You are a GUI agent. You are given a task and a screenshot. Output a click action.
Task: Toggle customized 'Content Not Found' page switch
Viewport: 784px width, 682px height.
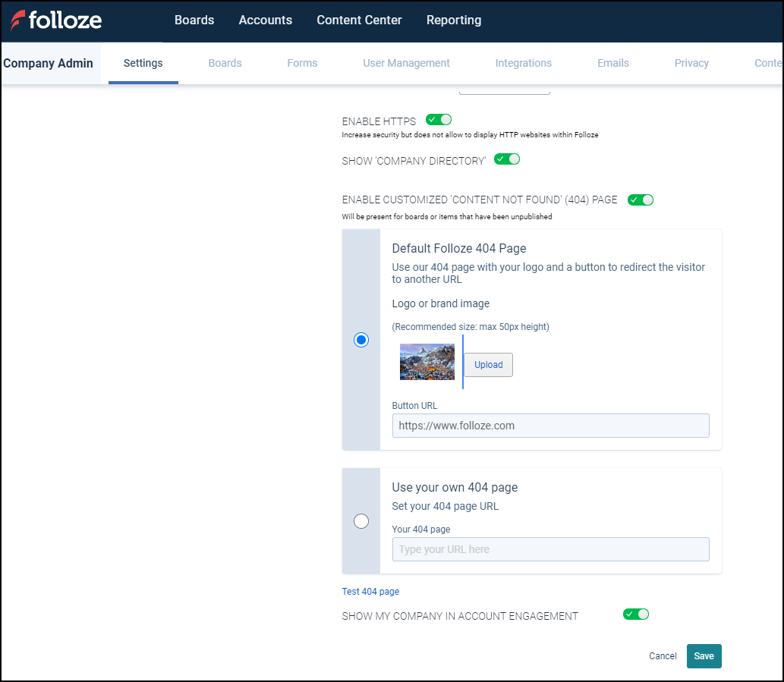coord(641,200)
